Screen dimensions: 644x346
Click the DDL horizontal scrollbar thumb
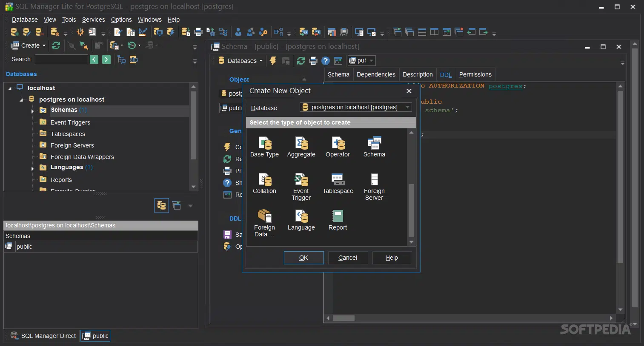click(343, 318)
